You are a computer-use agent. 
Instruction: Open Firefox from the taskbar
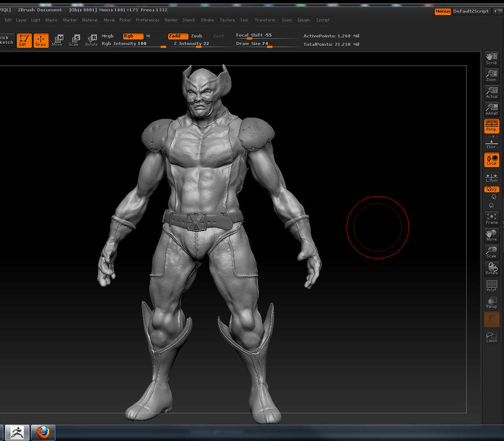click(x=43, y=432)
